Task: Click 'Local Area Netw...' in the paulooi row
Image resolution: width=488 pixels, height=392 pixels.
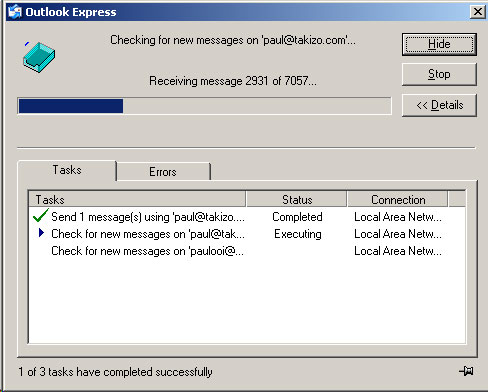Action: pos(398,251)
